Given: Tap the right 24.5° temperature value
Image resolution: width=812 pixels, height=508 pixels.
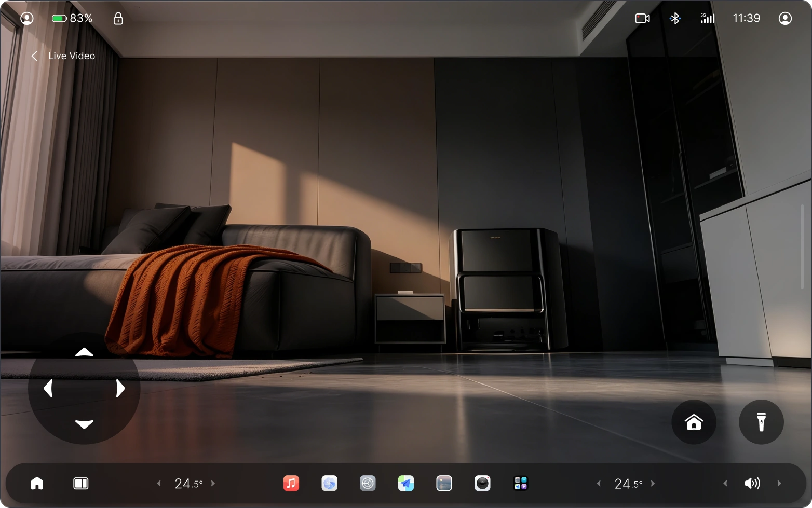Looking at the screenshot, I should click(629, 484).
